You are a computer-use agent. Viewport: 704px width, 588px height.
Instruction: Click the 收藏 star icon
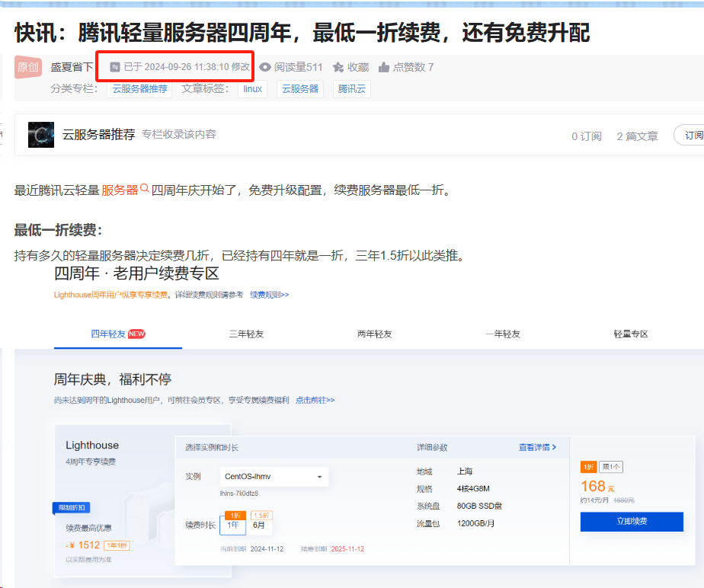click(x=338, y=67)
